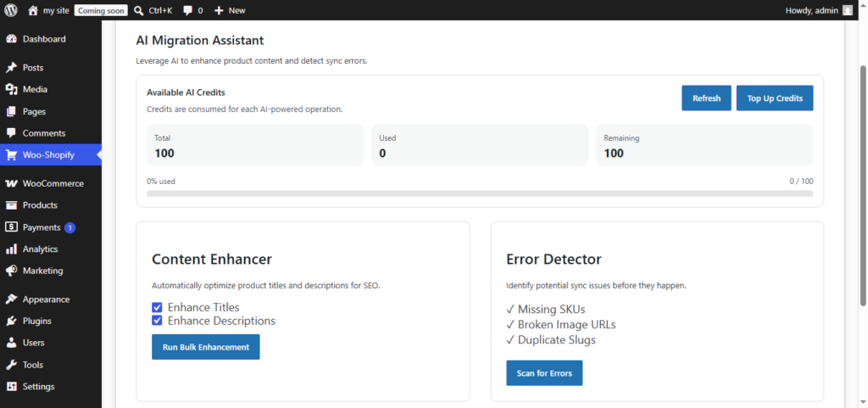
Task: Click the Woo-Shopify menu label
Action: [x=48, y=155]
